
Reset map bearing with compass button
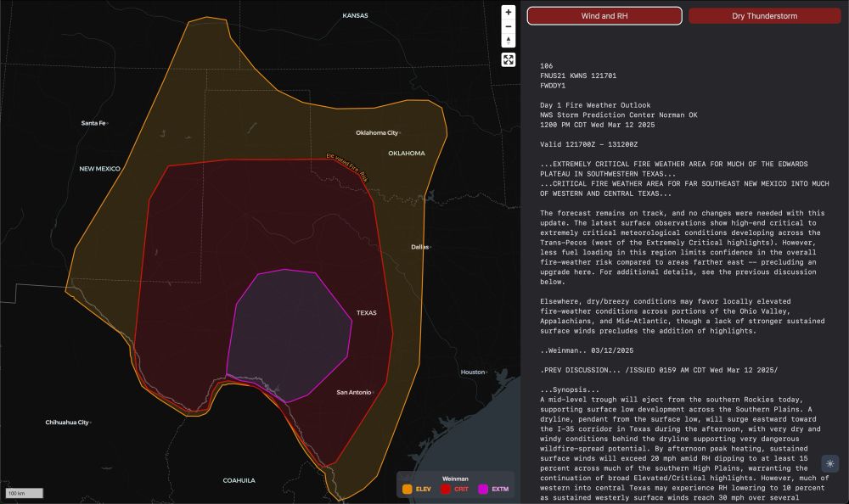click(x=508, y=41)
